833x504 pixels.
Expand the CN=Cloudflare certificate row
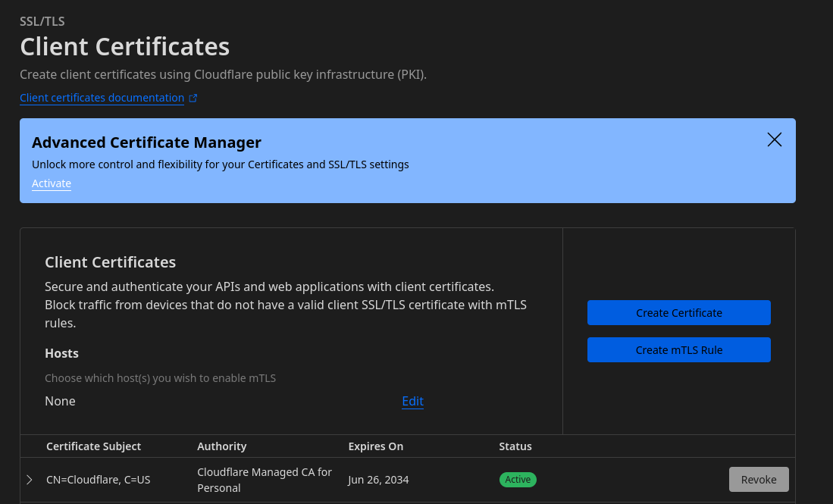[x=30, y=480]
